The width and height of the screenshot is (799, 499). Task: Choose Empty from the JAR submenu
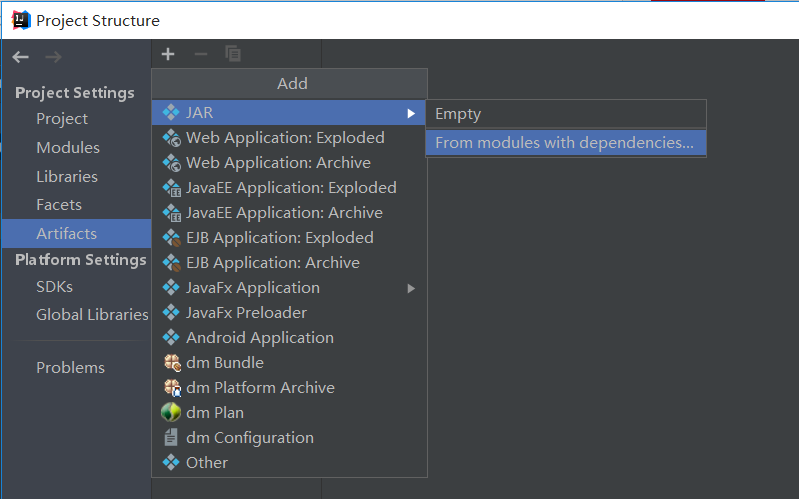(566, 114)
